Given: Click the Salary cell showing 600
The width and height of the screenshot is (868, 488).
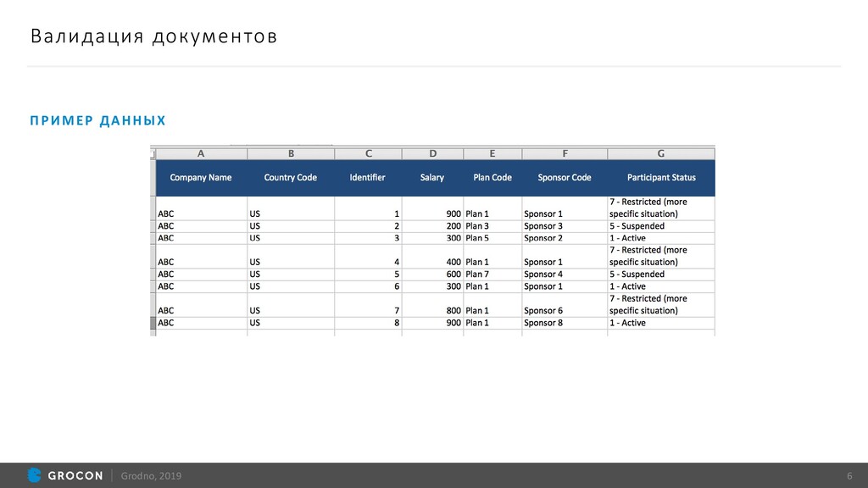Looking at the screenshot, I should pyautogui.click(x=432, y=274).
